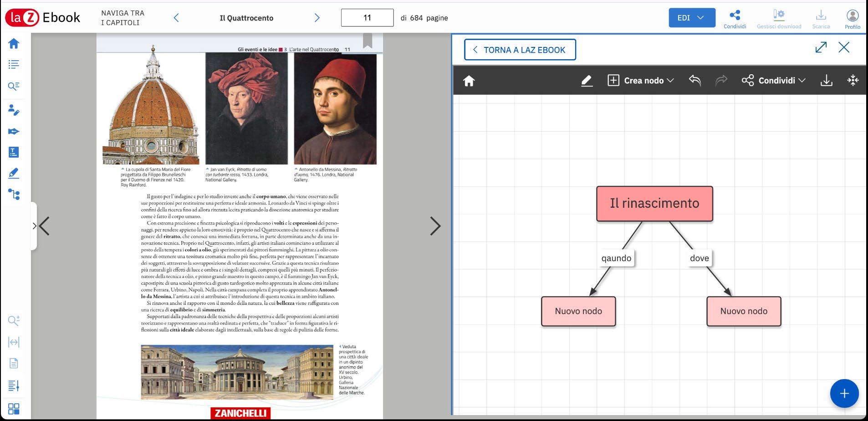Redo the map action
Viewport: 868px width, 421px height.
[x=721, y=81]
